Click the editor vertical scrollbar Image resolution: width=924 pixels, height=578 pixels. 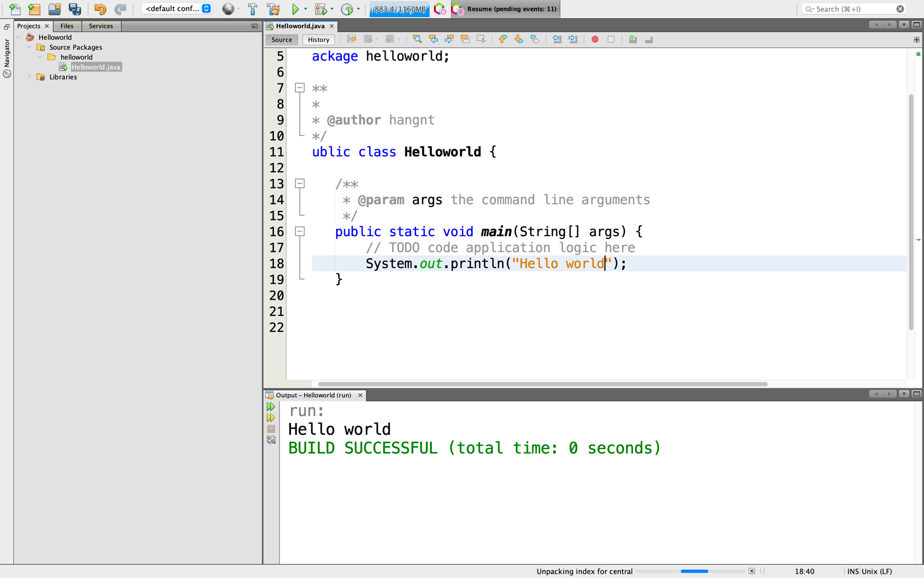[911, 212]
